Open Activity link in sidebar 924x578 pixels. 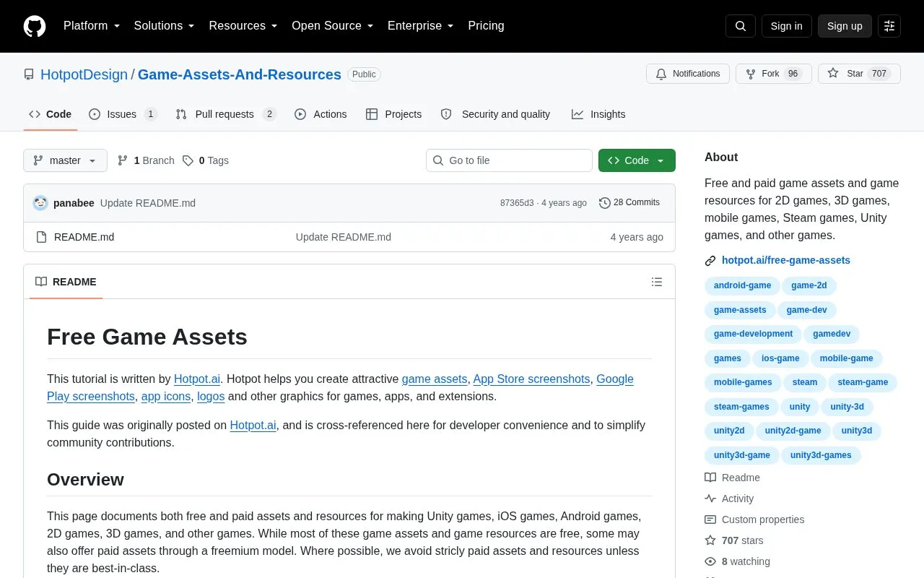pyautogui.click(x=729, y=499)
